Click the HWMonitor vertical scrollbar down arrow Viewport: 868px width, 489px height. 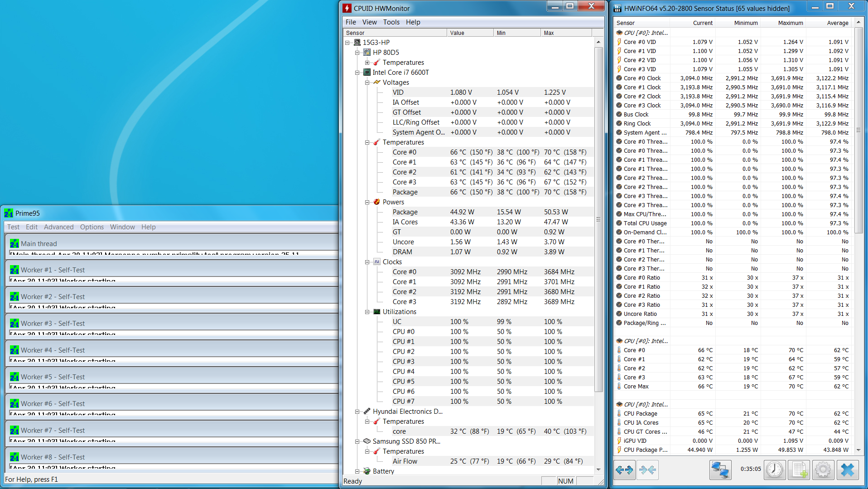coord(598,470)
